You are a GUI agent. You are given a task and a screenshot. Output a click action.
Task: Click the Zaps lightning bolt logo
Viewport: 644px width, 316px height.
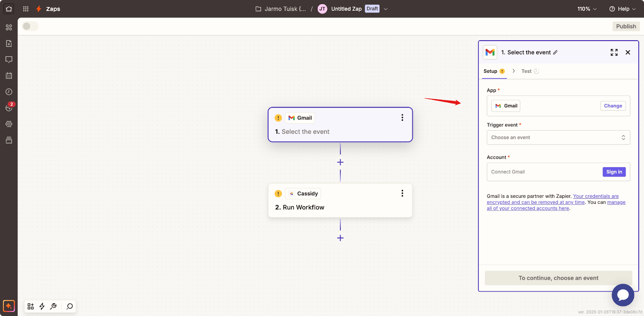coord(39,9)
